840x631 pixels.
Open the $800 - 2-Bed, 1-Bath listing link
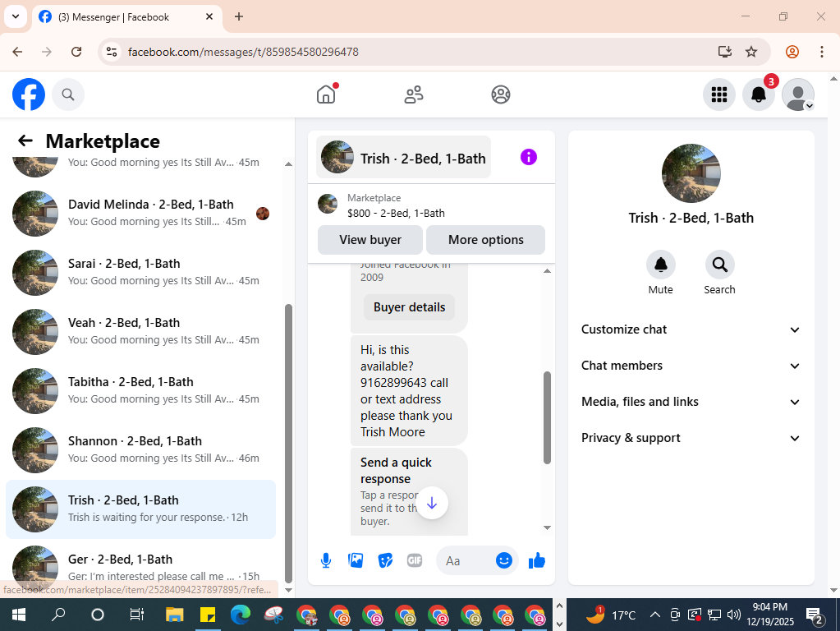396,213
